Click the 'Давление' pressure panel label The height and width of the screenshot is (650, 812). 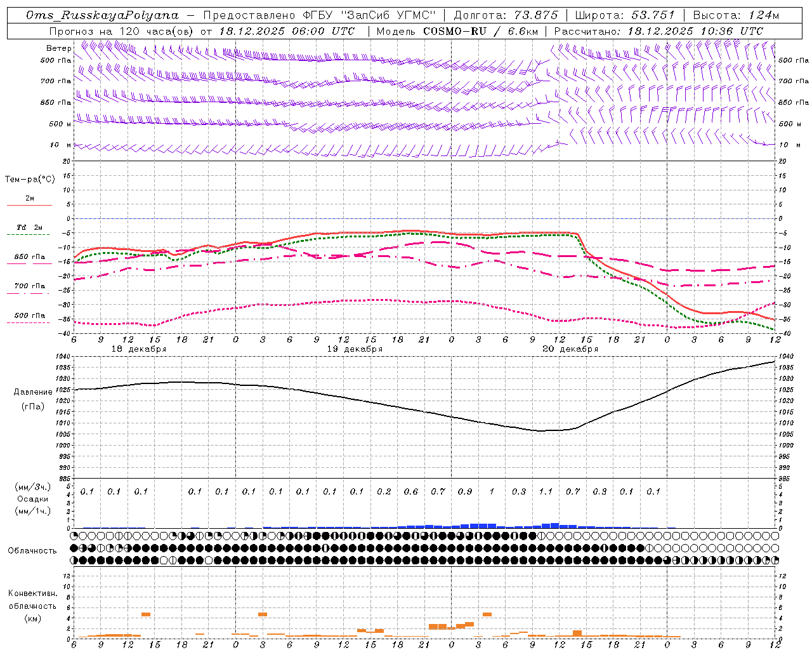[x=33, y=392]
